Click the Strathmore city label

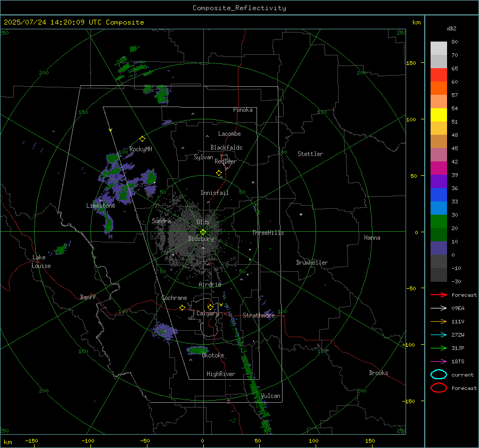[x=259, y=315]
